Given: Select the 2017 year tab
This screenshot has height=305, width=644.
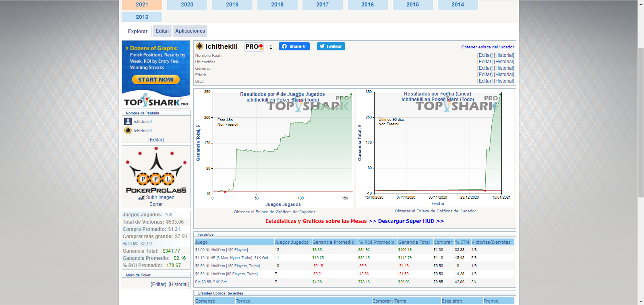Looking at the screenshot, I should click(x=322, y=4).
